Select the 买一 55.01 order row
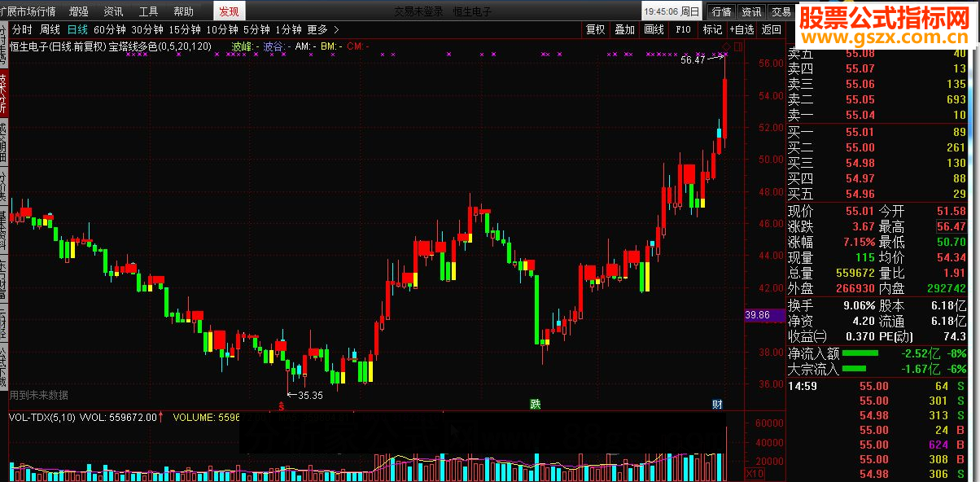Viewport: 980px width, 482px height. pyautogui.click(x=877, y=132)
